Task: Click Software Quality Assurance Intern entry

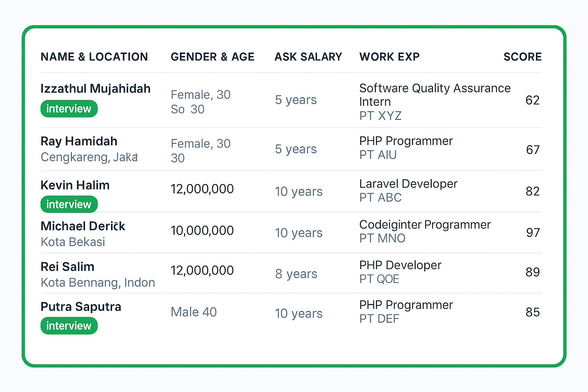Action: coord(435,95)
